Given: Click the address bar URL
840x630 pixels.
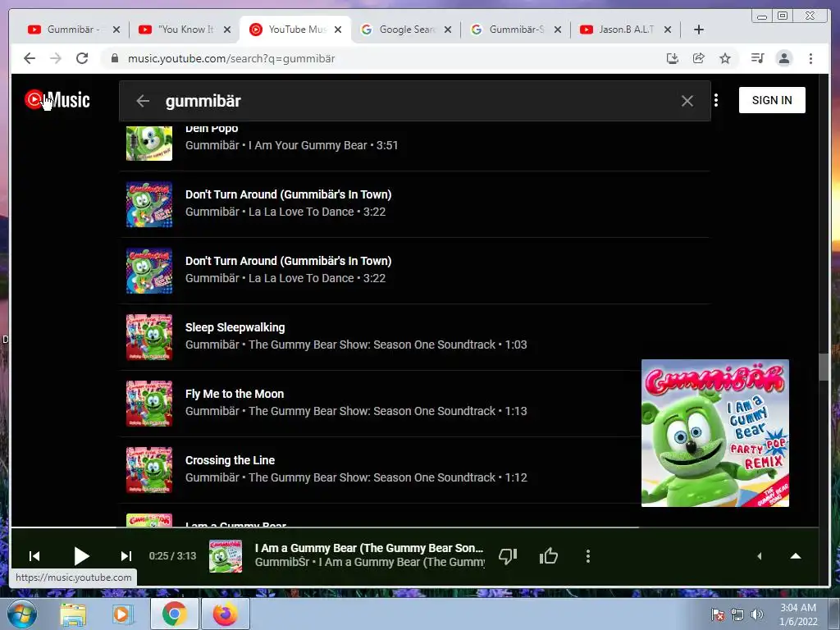Looking at the screenshot, I should point(231,58).
